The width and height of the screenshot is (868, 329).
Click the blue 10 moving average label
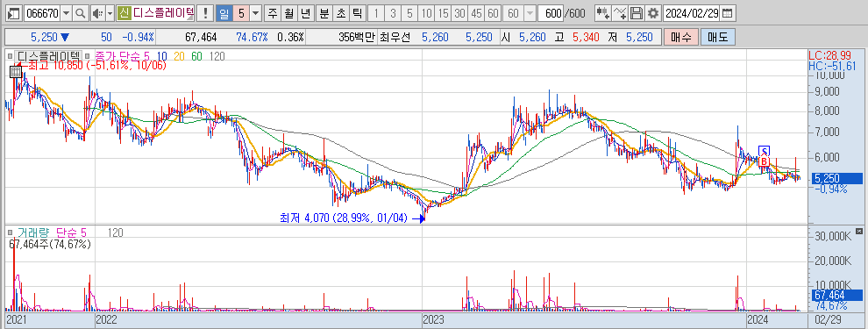pos(162,55)
